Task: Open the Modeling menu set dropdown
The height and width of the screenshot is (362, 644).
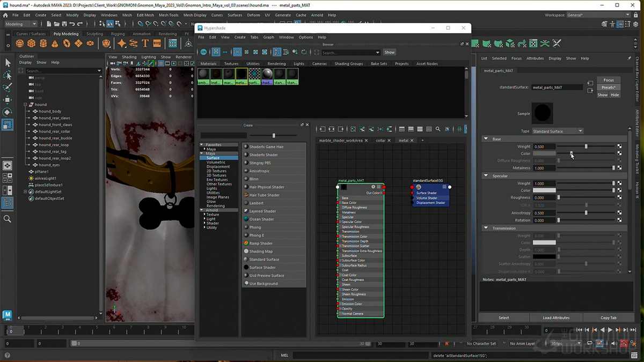Action: [20, 24]
